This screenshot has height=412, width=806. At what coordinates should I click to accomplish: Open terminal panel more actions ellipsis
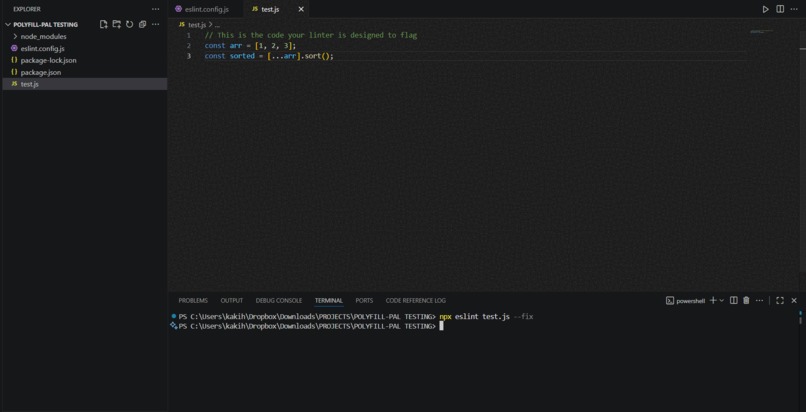(x=759, y=301)
